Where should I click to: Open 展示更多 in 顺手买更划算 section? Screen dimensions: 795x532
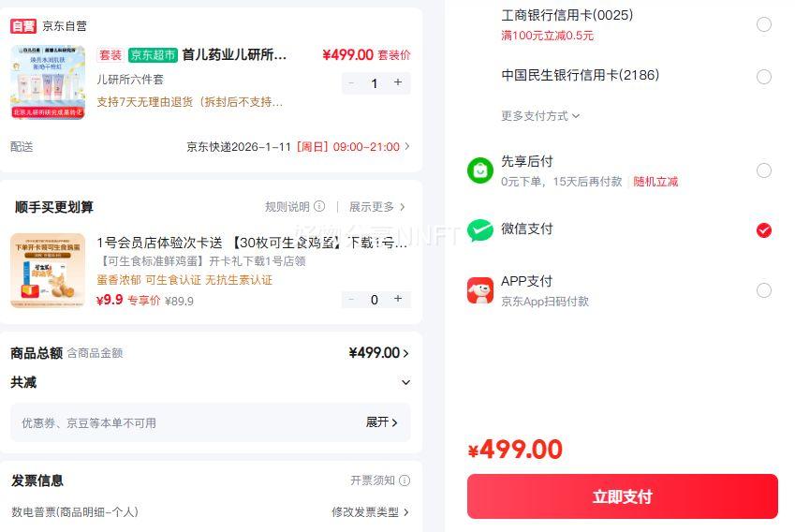tap(376, 207)
